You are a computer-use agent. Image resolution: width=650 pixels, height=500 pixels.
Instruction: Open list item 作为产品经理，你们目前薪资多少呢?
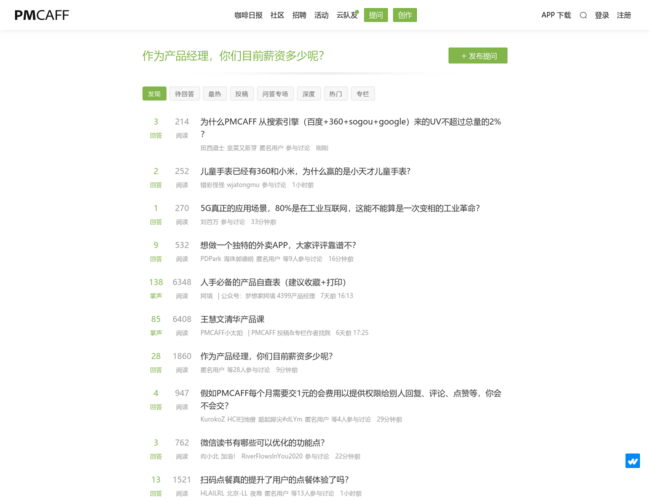(267, 356)
